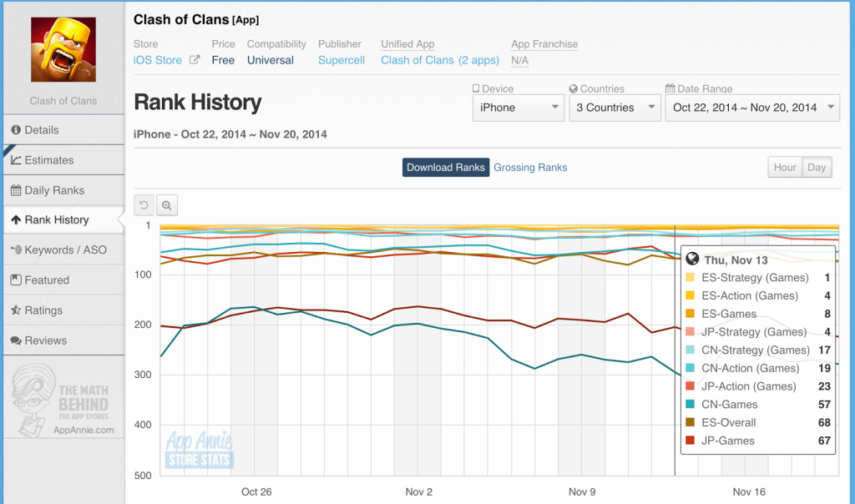Open the Date Range dropdown

pos(752,108)
